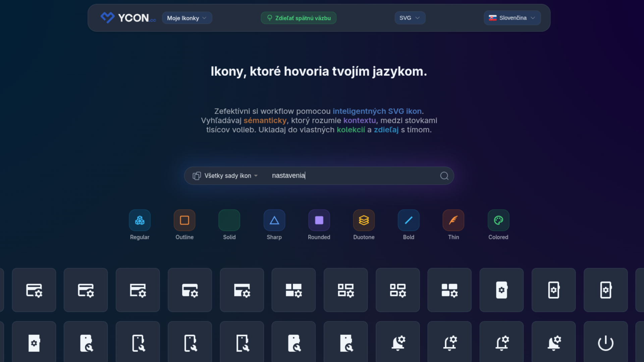Expand the Všetky sady ikon selector
The width and height of the screenshot is (644, 362).
click(225, 176)
